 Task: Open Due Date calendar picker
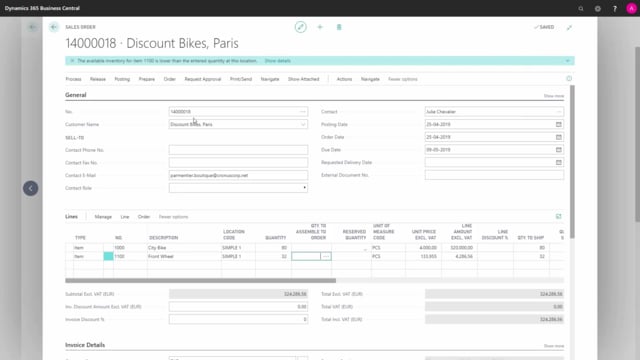pyautogui.click(x=558, y=150)
